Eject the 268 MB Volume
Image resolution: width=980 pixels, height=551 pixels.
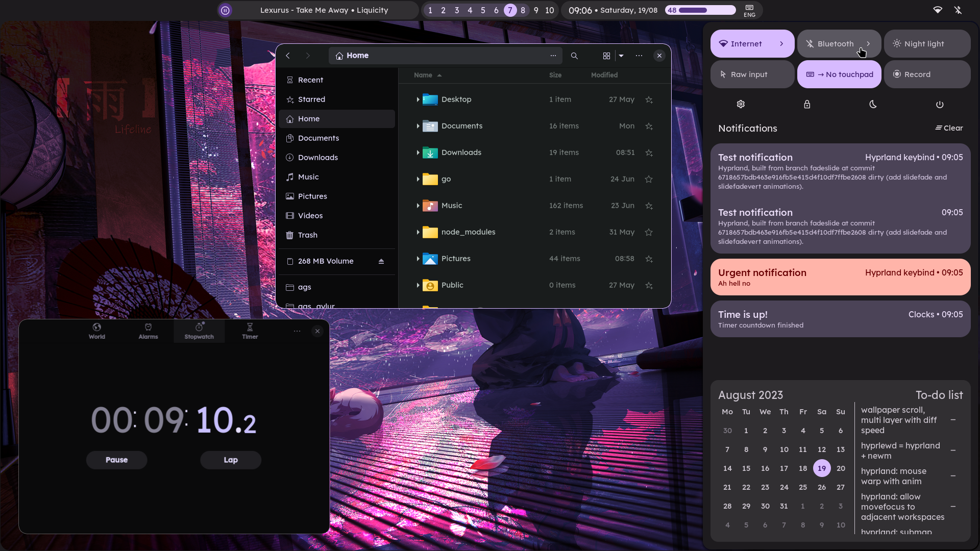click(382, 261)
